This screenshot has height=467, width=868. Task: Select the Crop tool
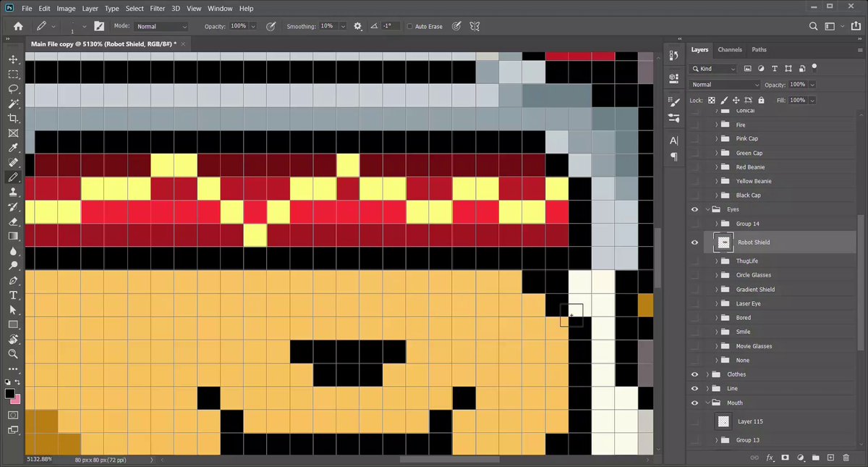(13, 119)
